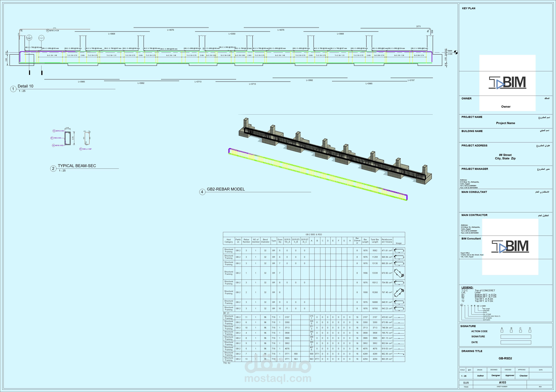The image size is (556, 392).
Task: Click the TBIM logo in BIM Consultant block
Action: pos(510,246)
